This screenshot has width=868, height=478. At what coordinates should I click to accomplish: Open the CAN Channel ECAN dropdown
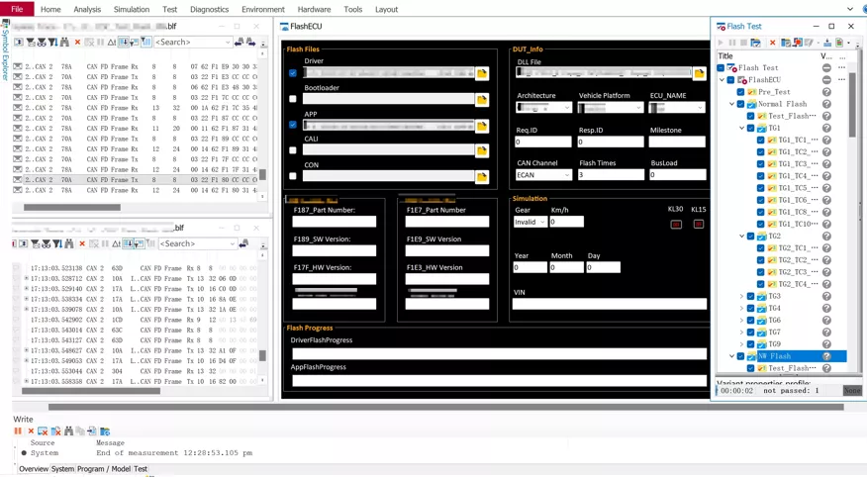click(x=543, y=175)
